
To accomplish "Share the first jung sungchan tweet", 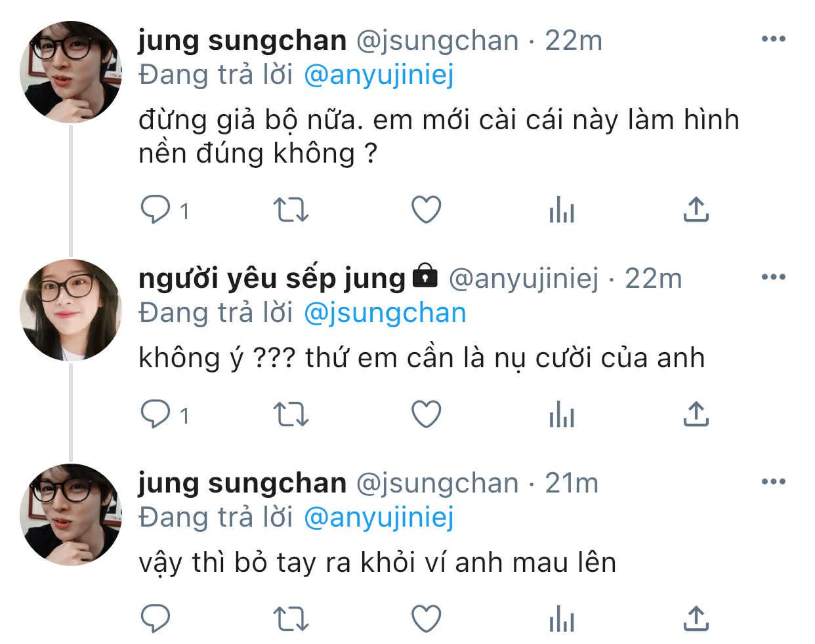I will click(x=696, y=210).
